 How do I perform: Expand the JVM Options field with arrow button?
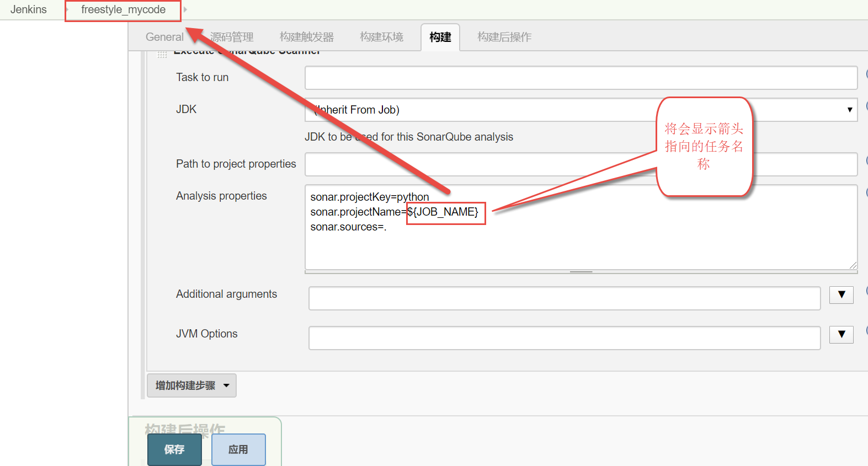[x=841, y=335]
